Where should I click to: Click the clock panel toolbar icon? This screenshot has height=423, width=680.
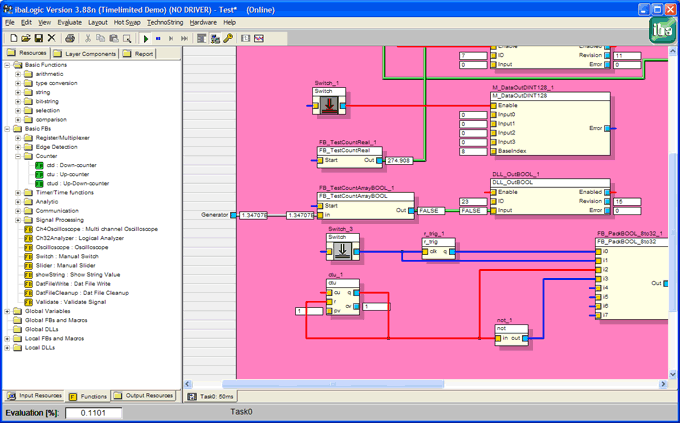tap(245, 38)
